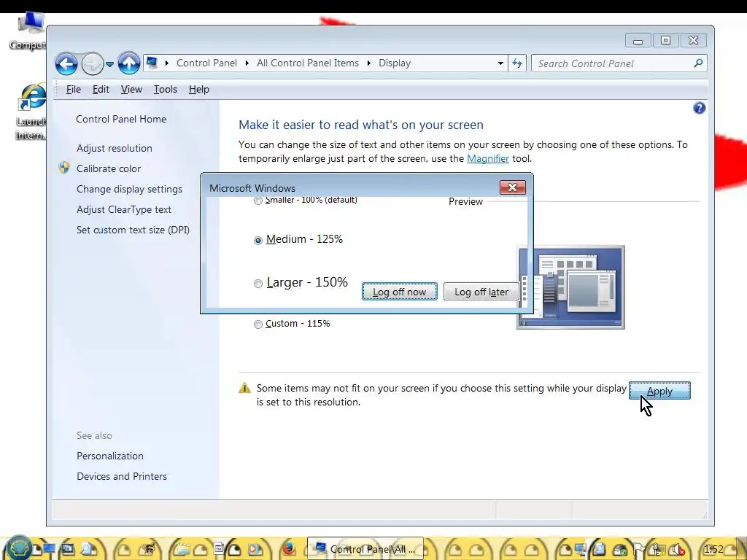Open the View menu
Screen dimensions: 747x560
(131, 90)
